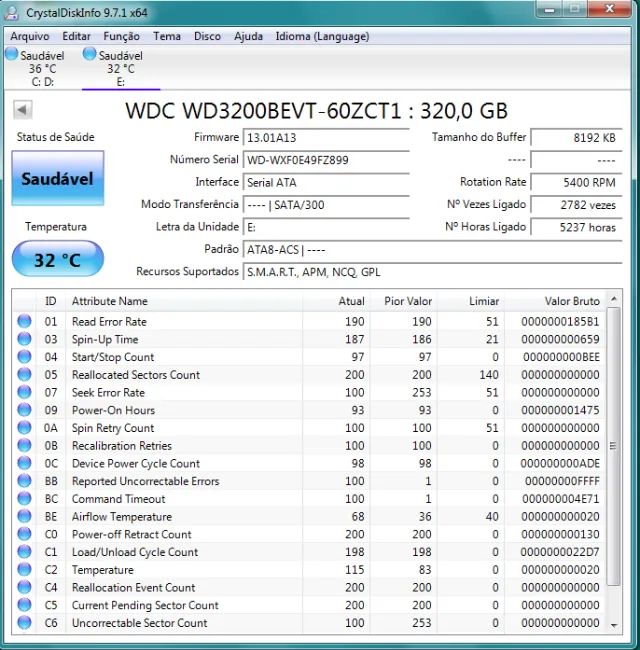Click the Atual column header

coord(336,301)
